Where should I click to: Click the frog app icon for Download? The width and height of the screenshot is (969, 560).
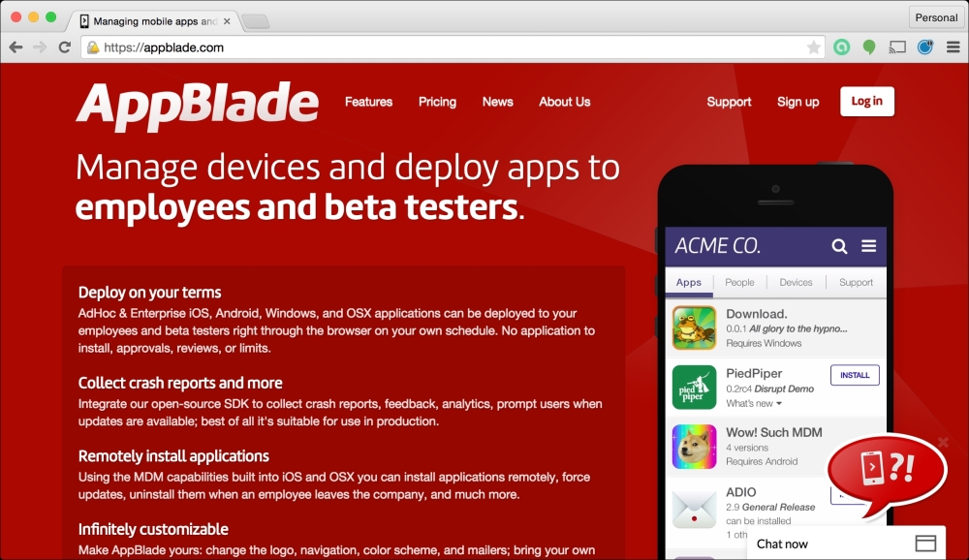[x=694, y=327]
